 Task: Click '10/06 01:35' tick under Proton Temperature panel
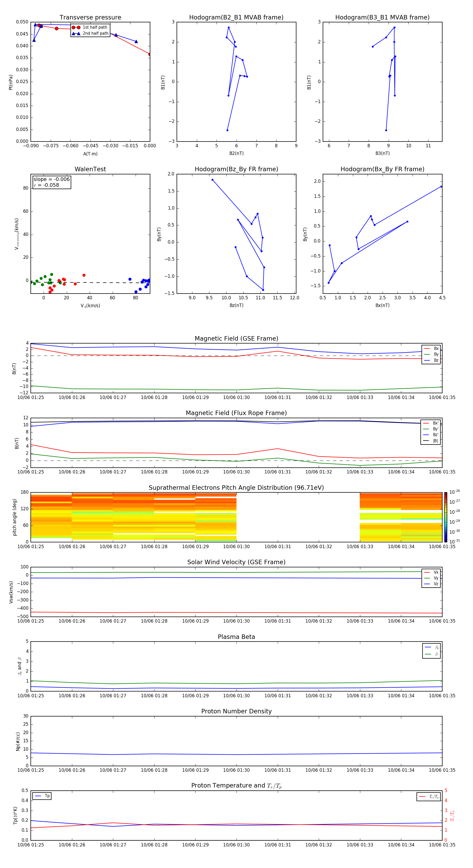[442, 845]
